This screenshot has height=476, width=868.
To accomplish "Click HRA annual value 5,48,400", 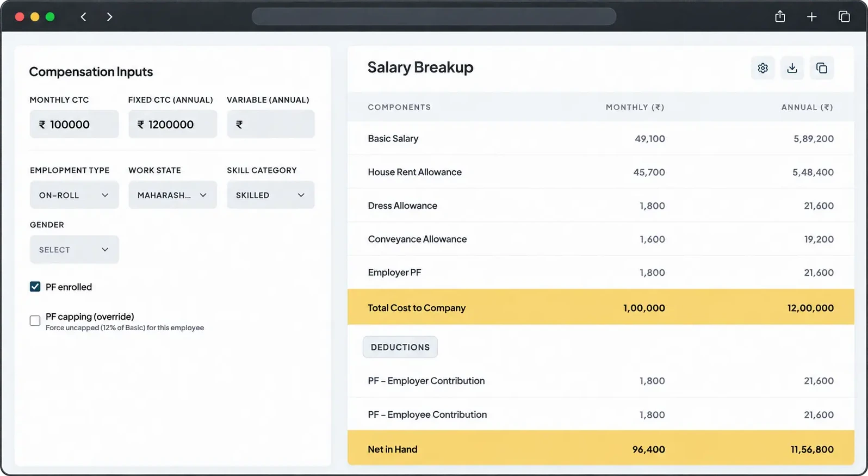I will click(x=813, y=172).
